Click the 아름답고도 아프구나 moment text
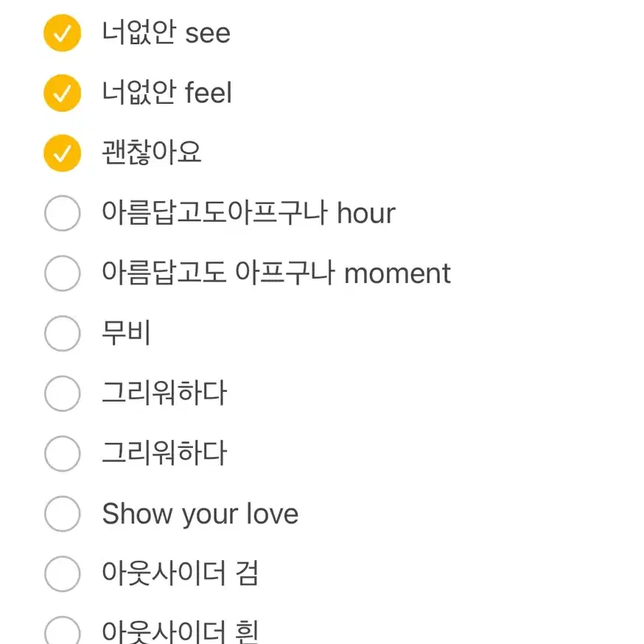The image size is (644, 644). click(276, 273)
